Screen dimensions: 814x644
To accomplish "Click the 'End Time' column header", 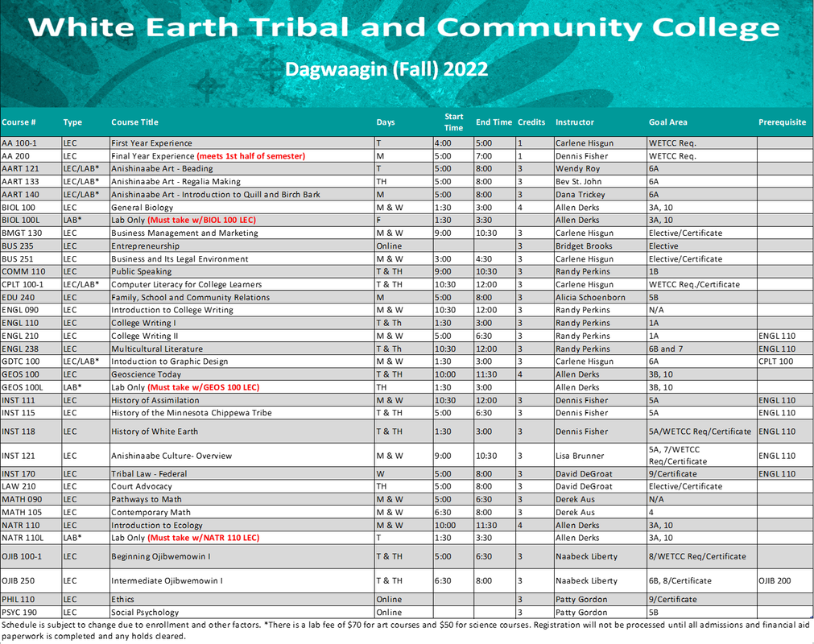I will pyautogui.click(x=494, y=122).
